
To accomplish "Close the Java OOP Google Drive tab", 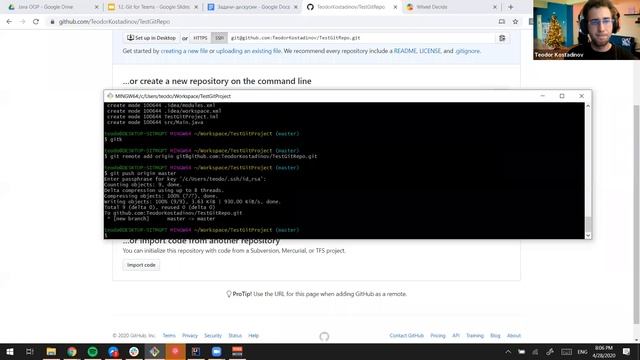I will coord(97,7).
